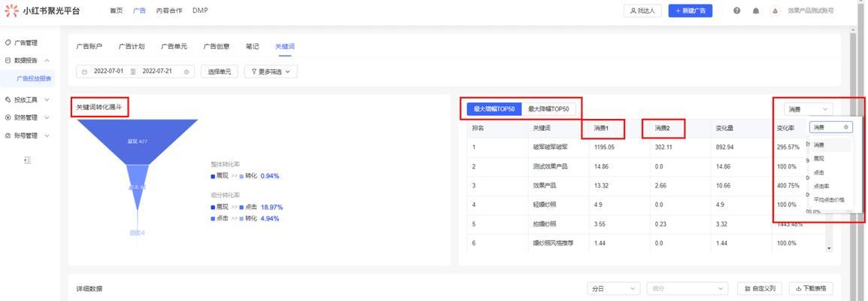868x301 pixels.
Task: Click the calendar icon in date range
Action: (84, 71)
